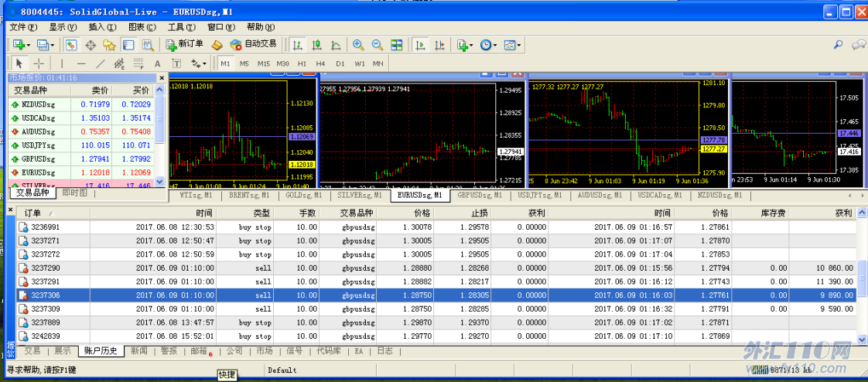Toggle the Market Watch panel icon

coord(71,45)
